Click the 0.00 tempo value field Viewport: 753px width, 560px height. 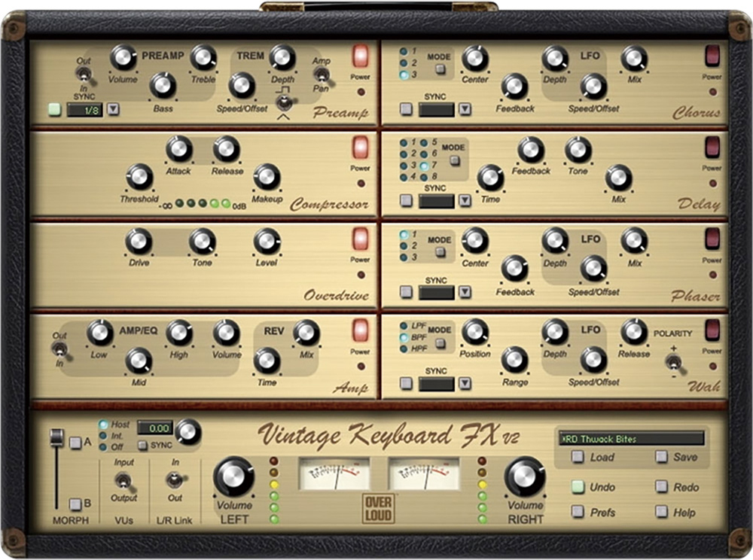[x=154, y=428]
